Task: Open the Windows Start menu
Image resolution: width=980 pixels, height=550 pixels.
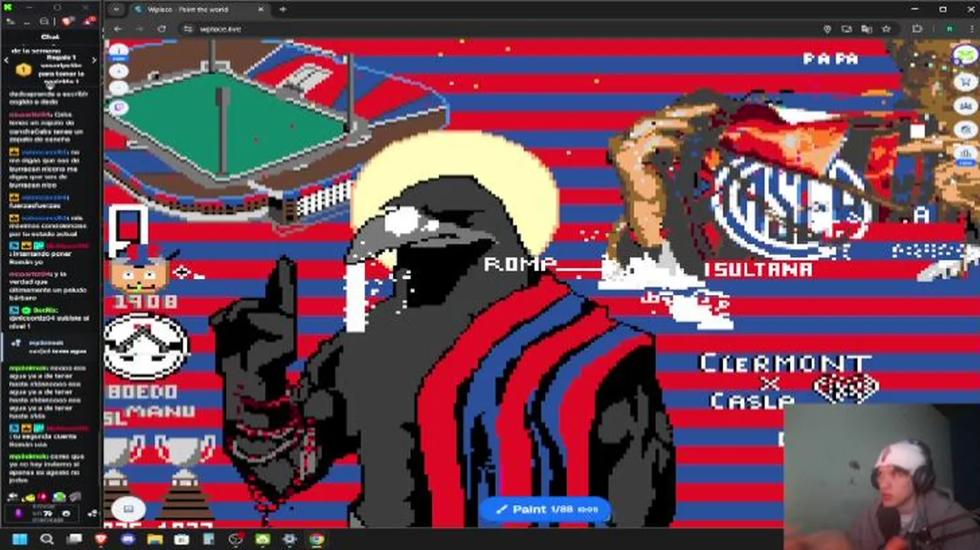Action: coord(20,539)
